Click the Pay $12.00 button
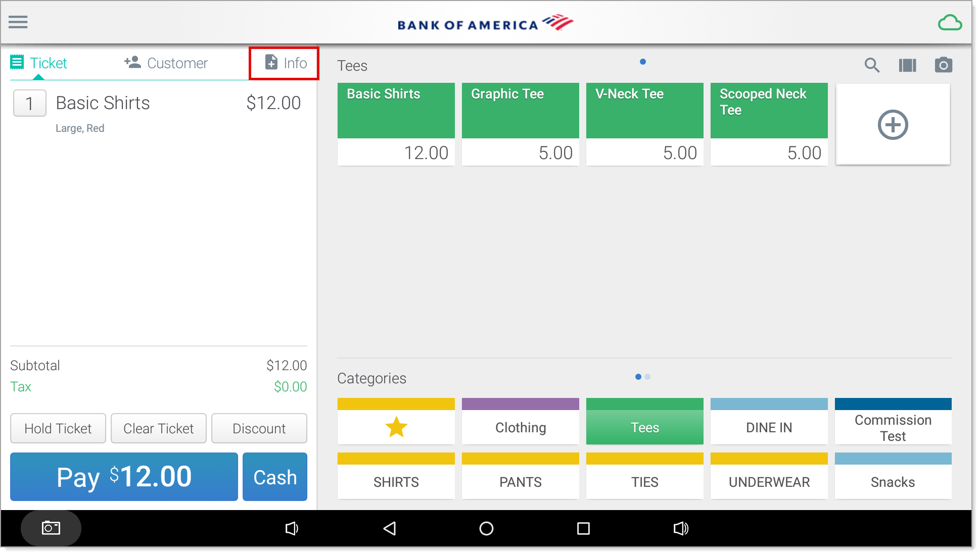The height and width of the screenshot is (555, 980). coord(123,478)
